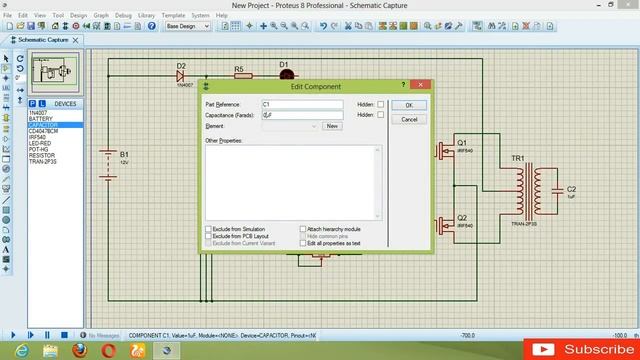Open Firefox from the taskbar
The width and height of the screenshot is (640, 360).
[x=80, y=351]
